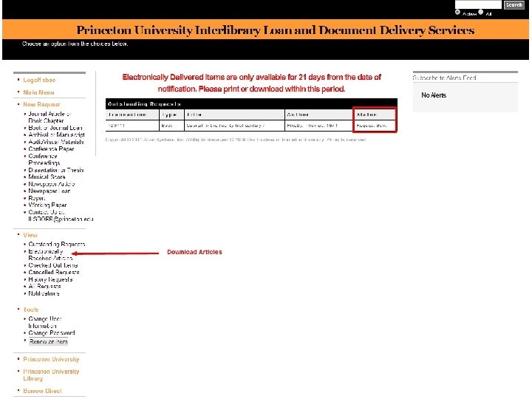This screenshot has width=532, height=399.
Task: Open the View menu heading
Action: [x=30, y=235]
